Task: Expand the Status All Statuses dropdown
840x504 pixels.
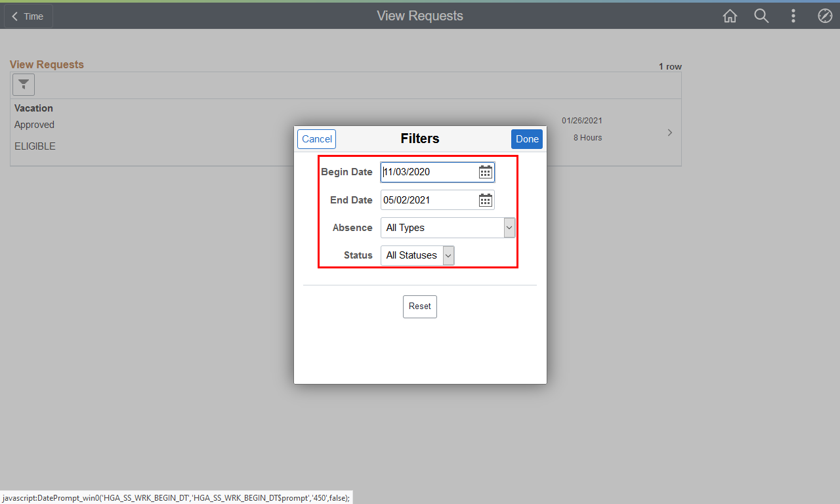Action: point(417,255)
